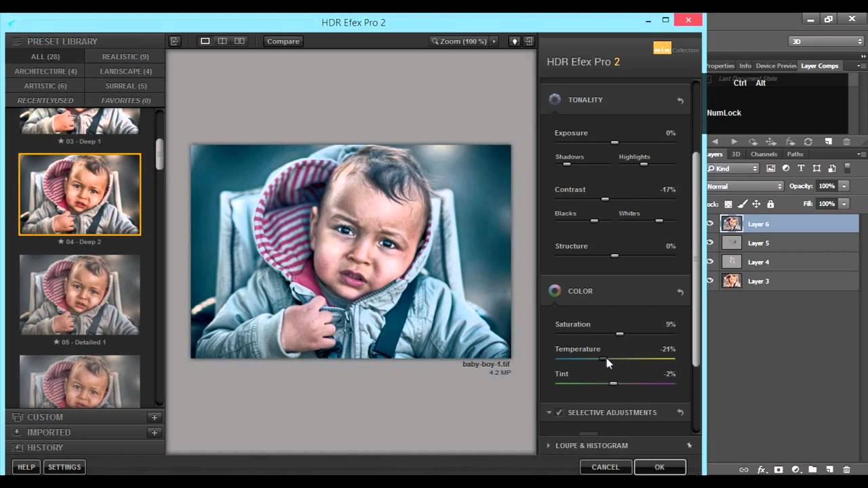This screenshot has width=868, height=488.
Task: Delete layer with Photoshop trash icon
Action: click(846, 469)
